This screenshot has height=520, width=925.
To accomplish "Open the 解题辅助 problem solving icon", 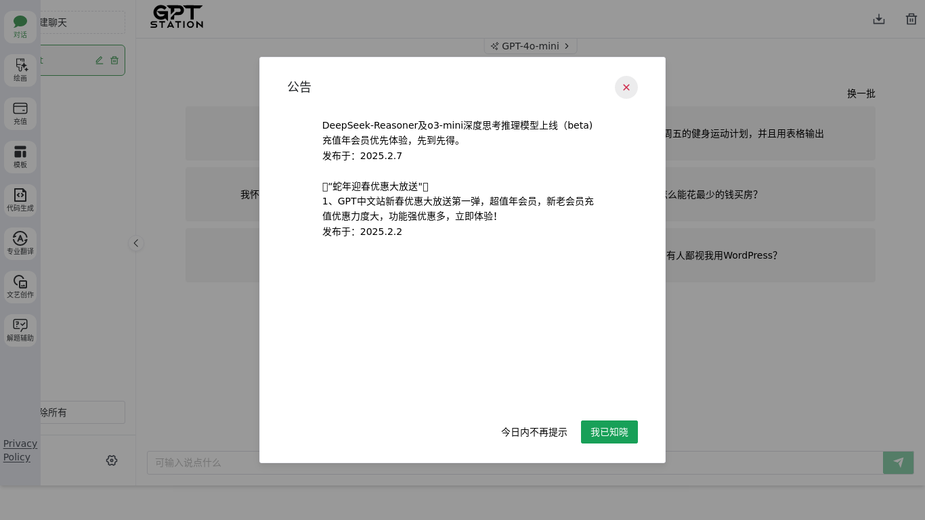I will pos(20,330).
